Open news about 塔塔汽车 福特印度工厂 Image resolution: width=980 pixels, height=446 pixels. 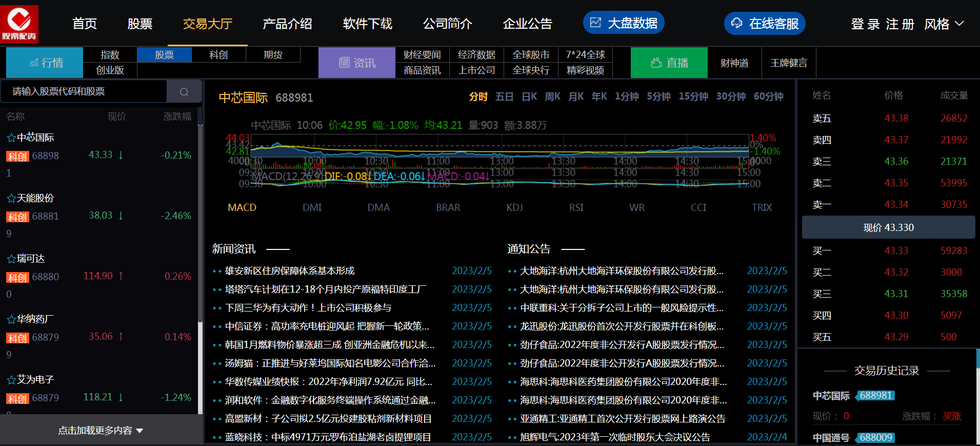pos(326,289)
